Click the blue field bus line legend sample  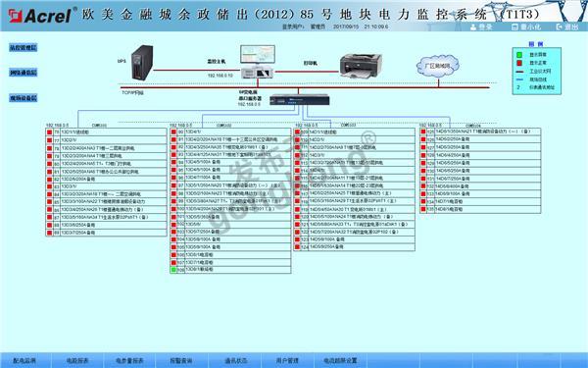coord(519,79)
